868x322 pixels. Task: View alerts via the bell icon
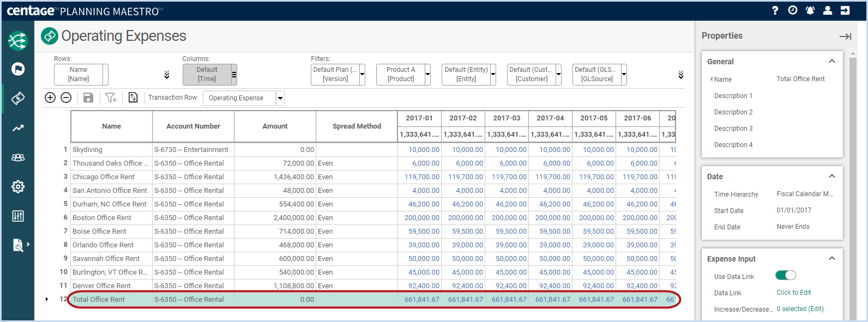810,10
